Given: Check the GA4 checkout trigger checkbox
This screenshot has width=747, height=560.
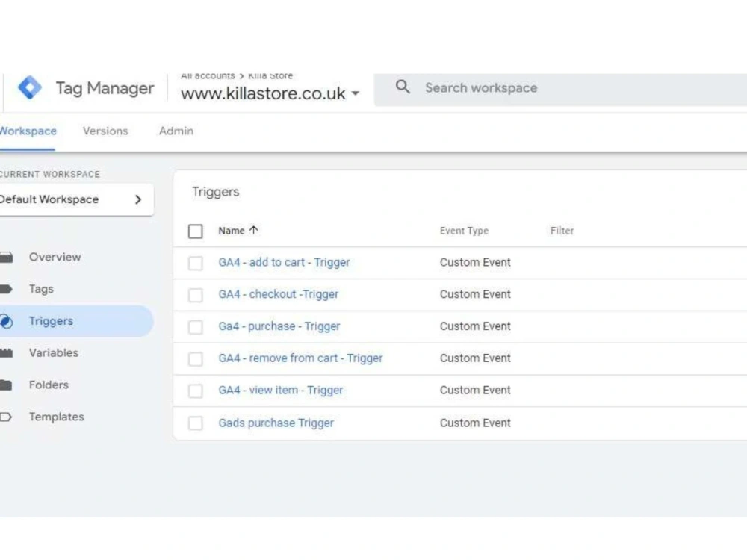Looking at the screenshot, I should pyautogui.click(x=195, y=295).
